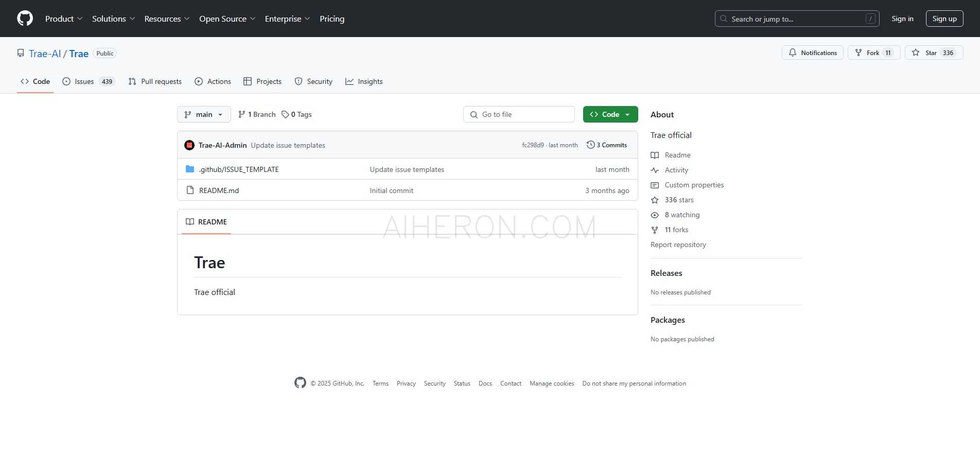Open commit hash fc298d9
The height and width of the screenshot is (453, 980).
click(x=533, y=145)
